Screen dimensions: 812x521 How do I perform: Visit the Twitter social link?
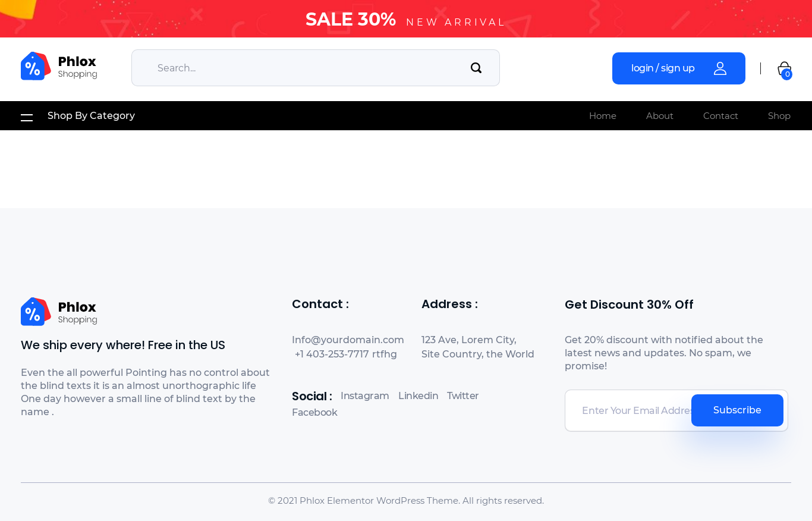click(462, 396)
